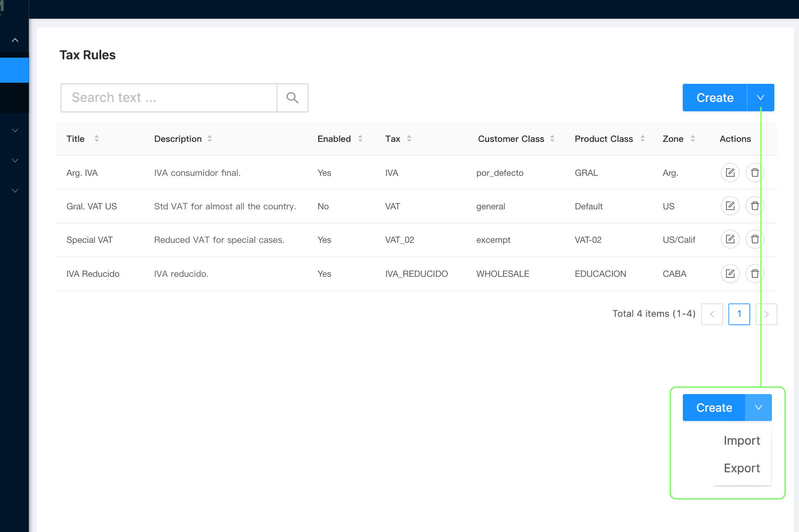The height and width of the screenshot is (532, 799).
Task: Edit the Arg. IVA tax rule
Action: coord(730,173)
